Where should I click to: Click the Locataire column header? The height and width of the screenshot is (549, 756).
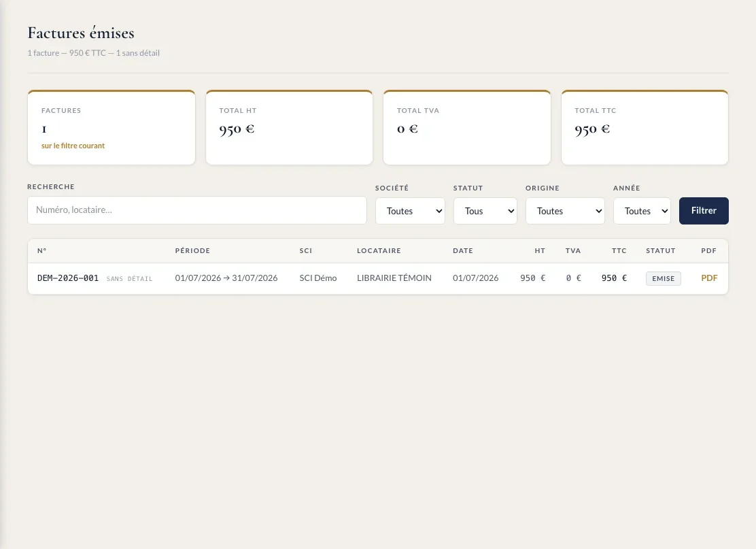[379, 251]
